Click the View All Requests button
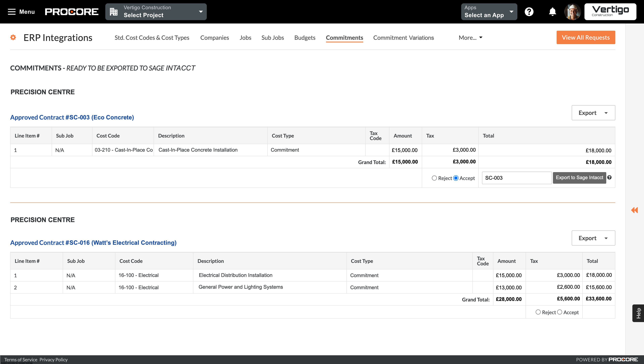The width and height of the screenshot is (644, 364). (x=586, y=37)
